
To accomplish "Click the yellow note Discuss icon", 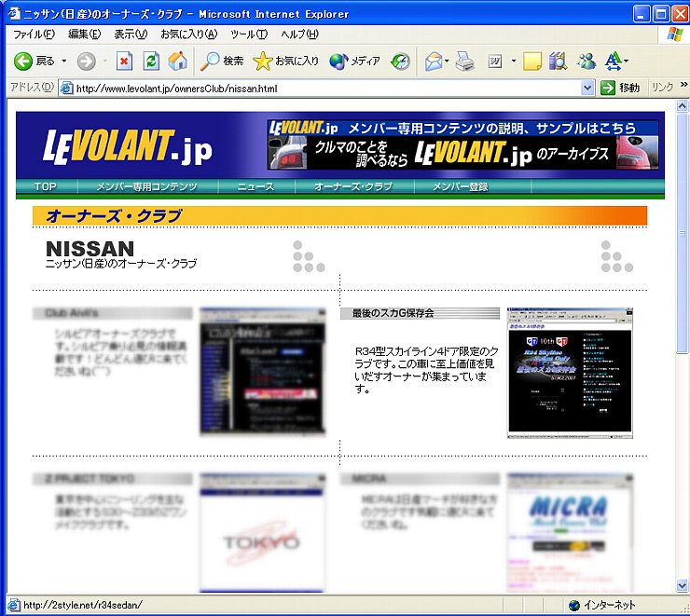I will click(x=532, y=62).
